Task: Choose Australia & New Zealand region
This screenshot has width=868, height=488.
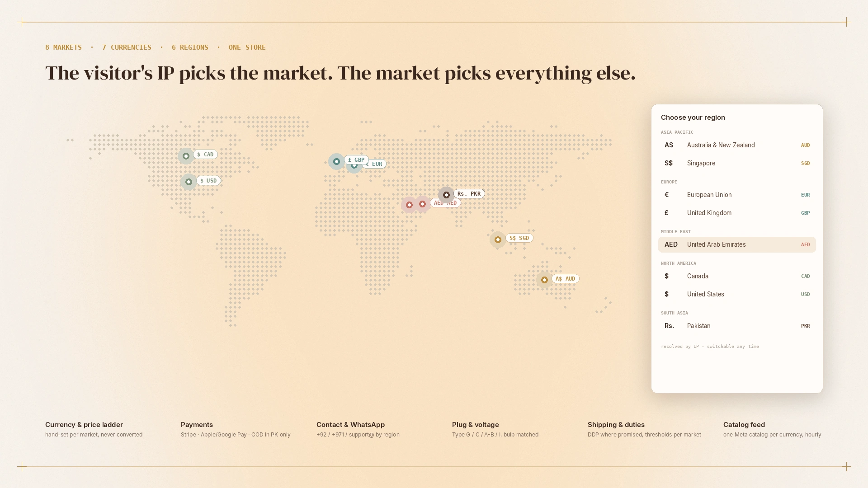Action: click(737, 145)
